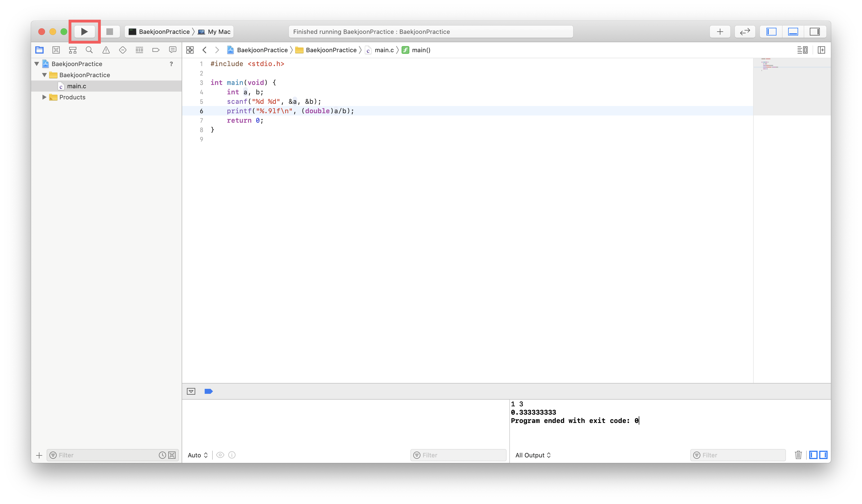
Task: Click main() in the jump bar
Action: 421,50
